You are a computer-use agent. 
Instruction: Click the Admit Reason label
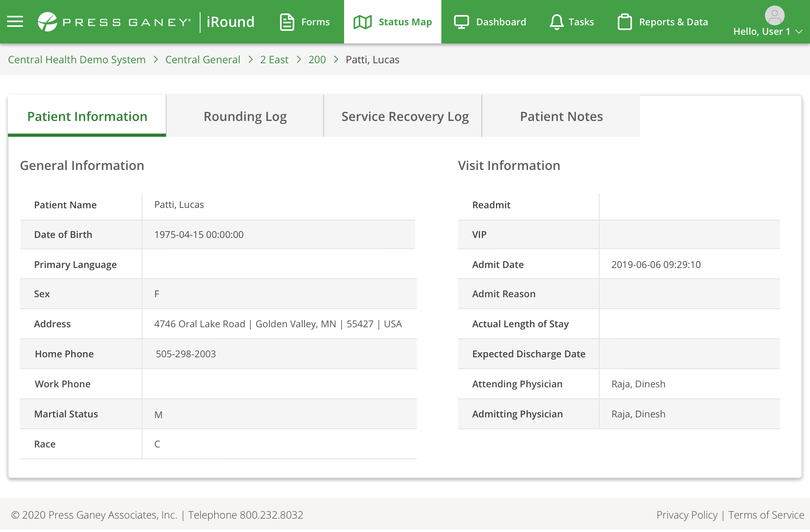[504, 294]
